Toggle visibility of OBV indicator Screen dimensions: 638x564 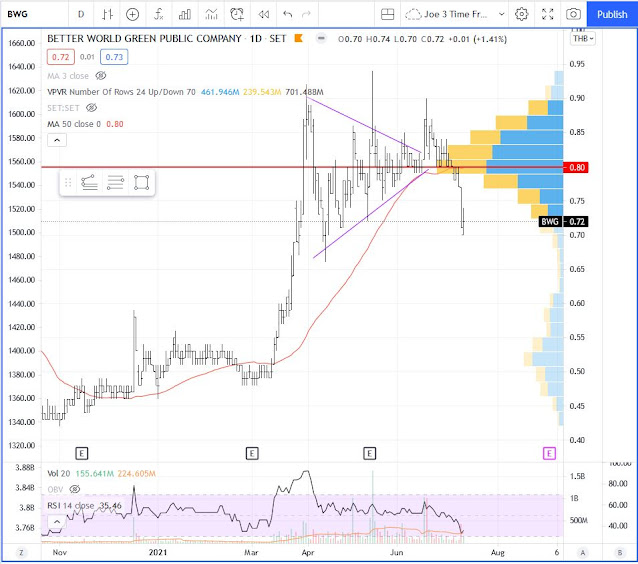coord(75,489)
